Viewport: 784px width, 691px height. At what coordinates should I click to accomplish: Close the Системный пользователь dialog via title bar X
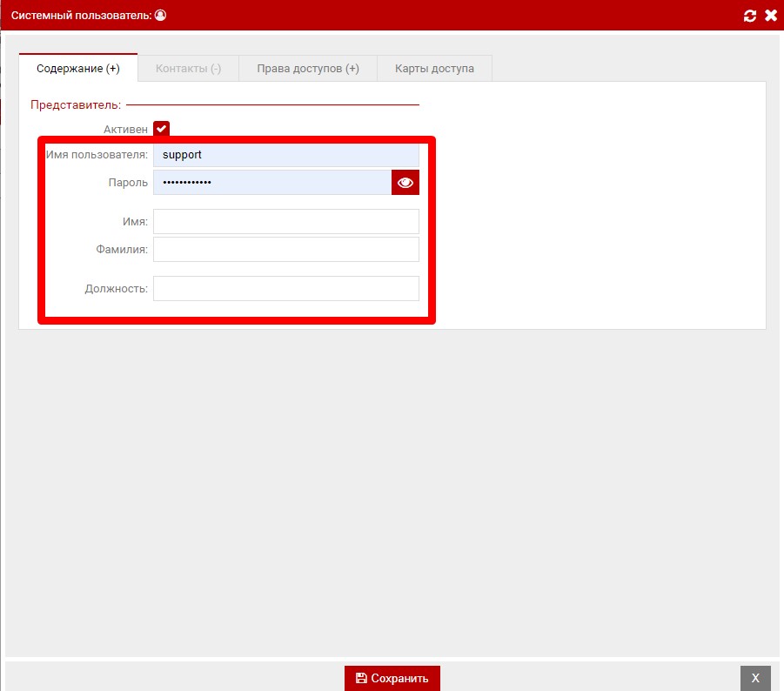pyautogui.click(x=770, y=16)
